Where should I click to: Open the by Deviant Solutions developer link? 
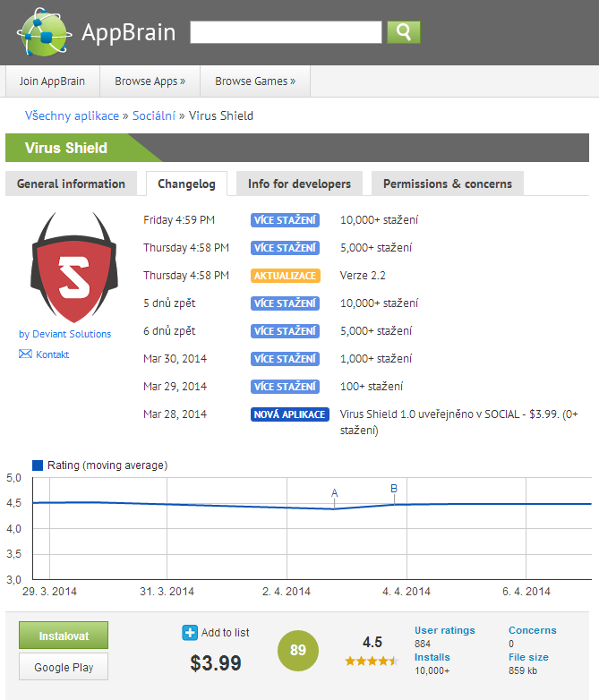[64, 334]
